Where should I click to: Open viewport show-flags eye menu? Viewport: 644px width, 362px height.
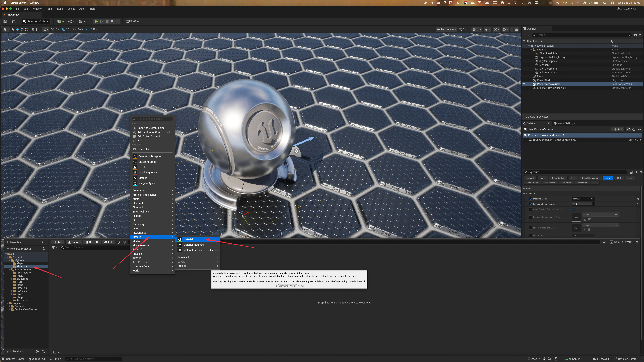(x=488, y=29)
